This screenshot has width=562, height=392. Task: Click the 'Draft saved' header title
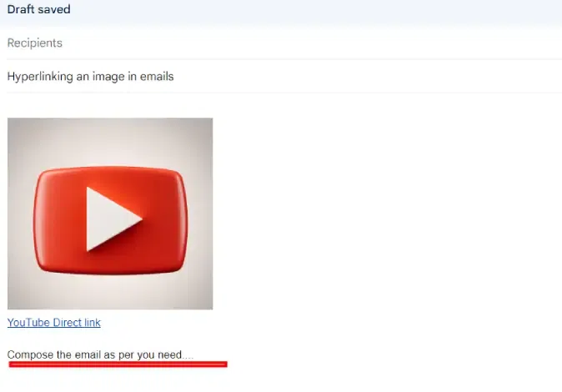38,9
